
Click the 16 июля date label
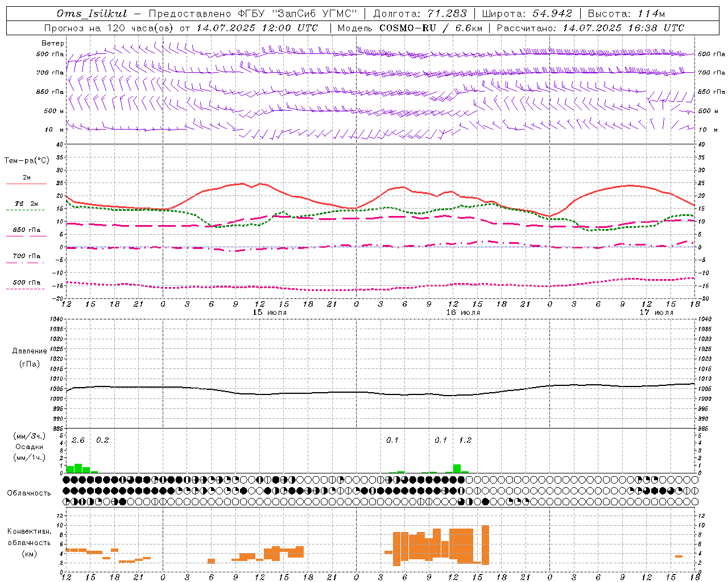coord(462,313)
